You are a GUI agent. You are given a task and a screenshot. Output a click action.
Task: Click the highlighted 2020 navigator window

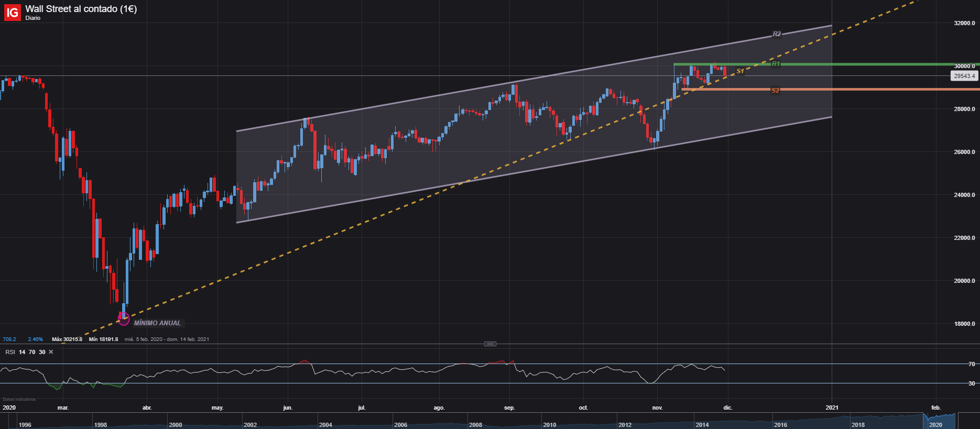pos(939,421)
